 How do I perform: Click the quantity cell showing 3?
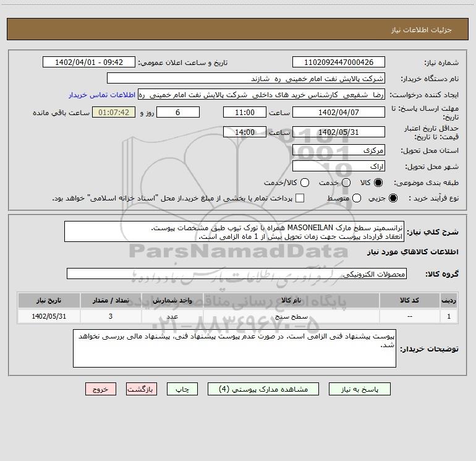[111, 316]
